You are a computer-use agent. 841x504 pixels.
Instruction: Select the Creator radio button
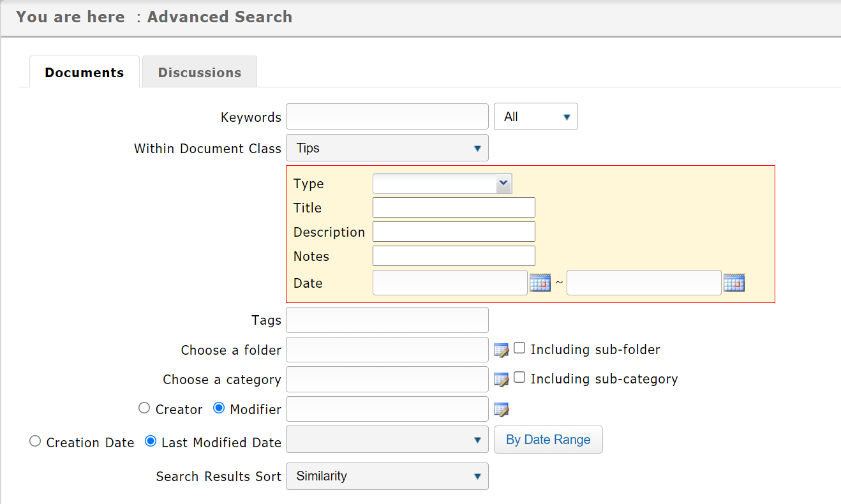[144, 408]
